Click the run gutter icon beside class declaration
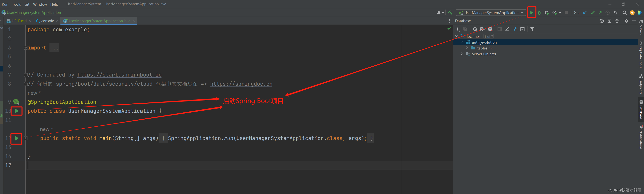644x194 pixels. (x=17, y=111)
